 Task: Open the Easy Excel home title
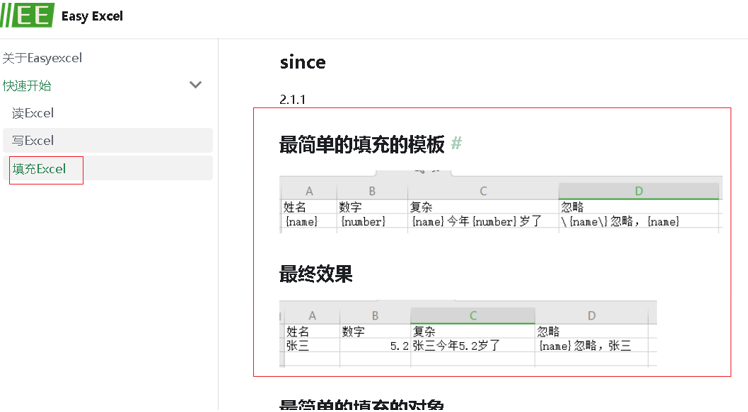click(92, 16)
